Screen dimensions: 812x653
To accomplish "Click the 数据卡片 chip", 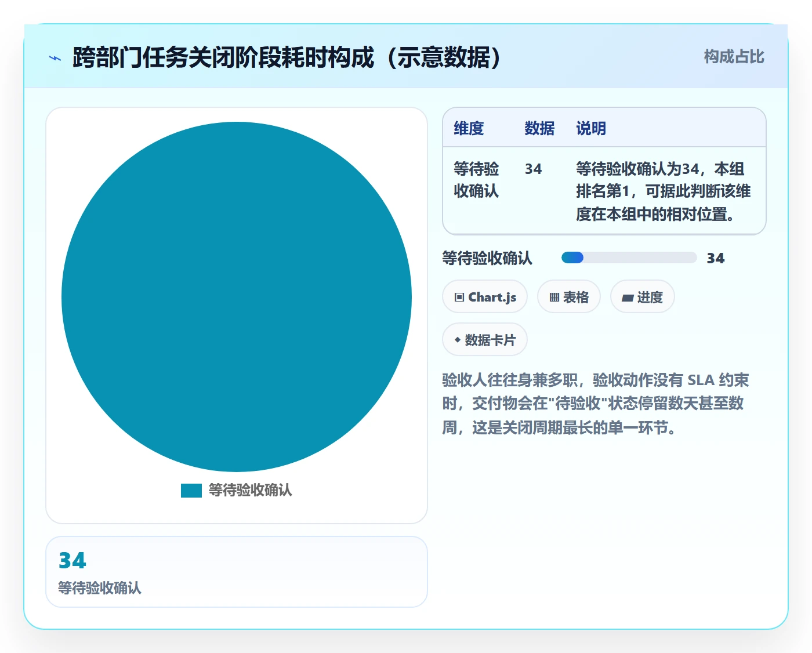I will click(485, 340).
